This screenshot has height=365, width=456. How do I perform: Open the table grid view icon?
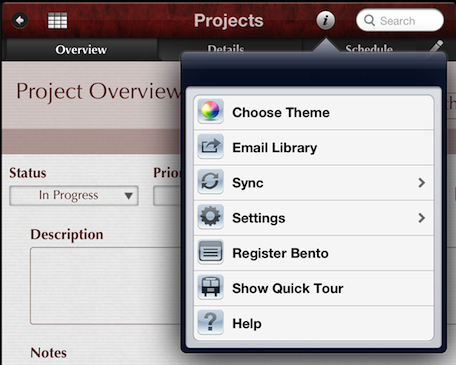[x=57, y=21]
